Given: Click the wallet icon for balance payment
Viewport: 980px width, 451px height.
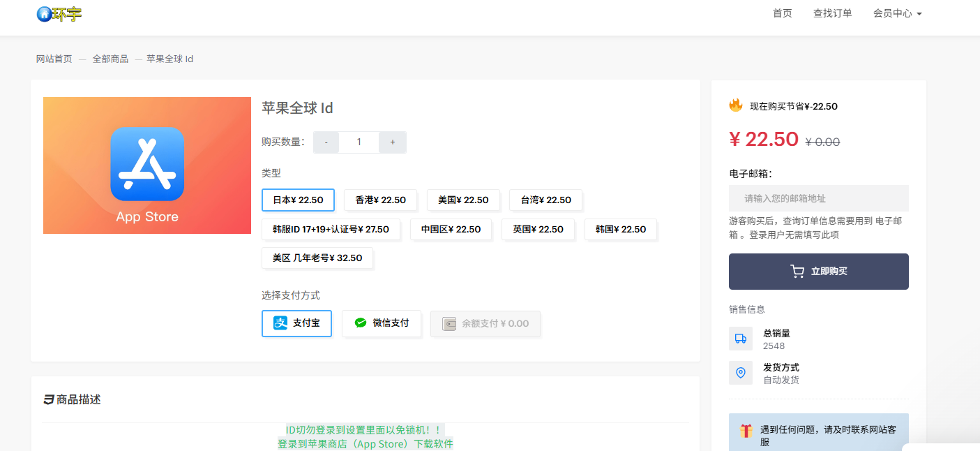Looking at the screenshot, I should pyautogui.click(x=449, y=324).
